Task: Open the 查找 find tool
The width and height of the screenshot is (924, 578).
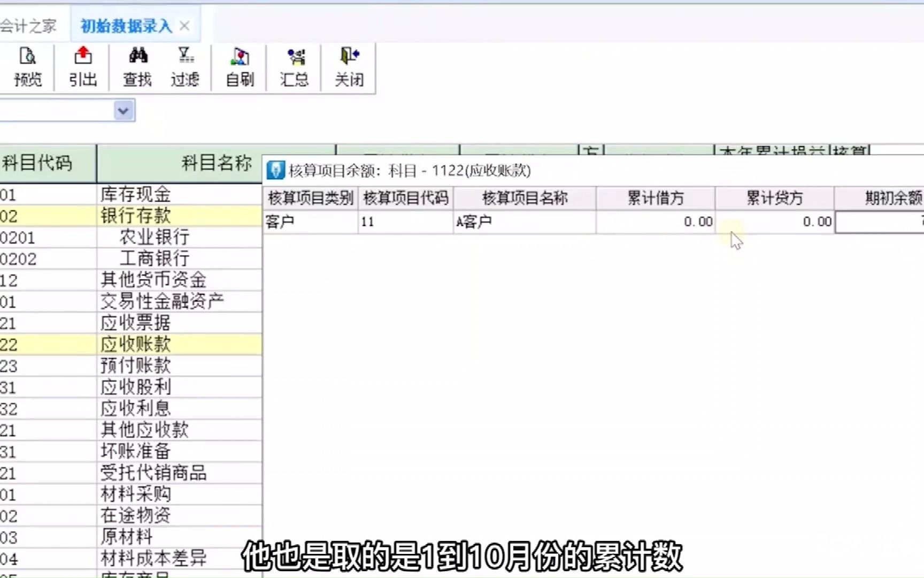Action: pos(138,67)
